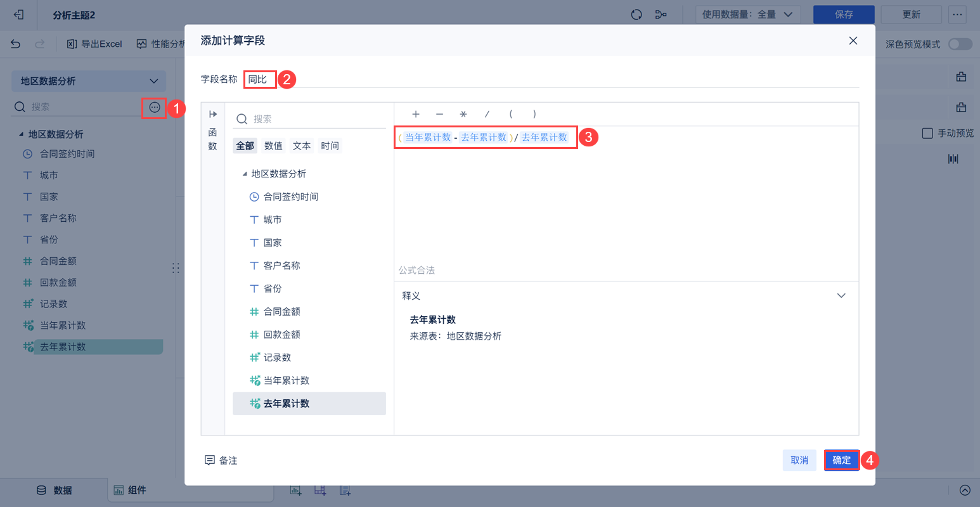Insert minus operator in formula toolbar
This screenshot has height=507, width=980.
(x=439, y=114)
